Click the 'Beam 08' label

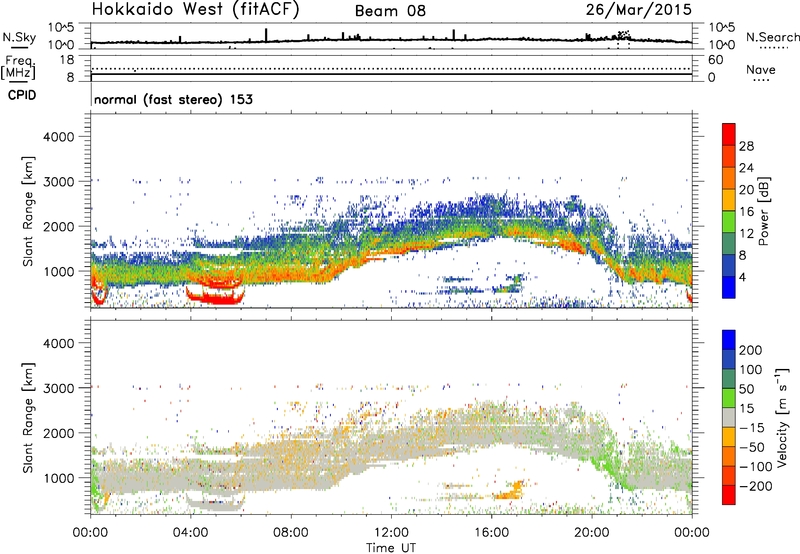[390, 11]
